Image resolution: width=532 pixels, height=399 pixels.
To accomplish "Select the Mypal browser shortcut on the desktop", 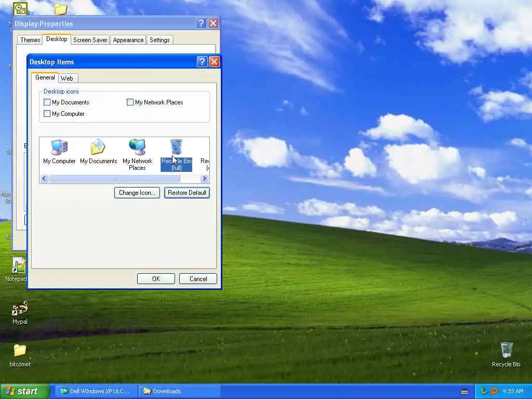I will tap(20, 312).
